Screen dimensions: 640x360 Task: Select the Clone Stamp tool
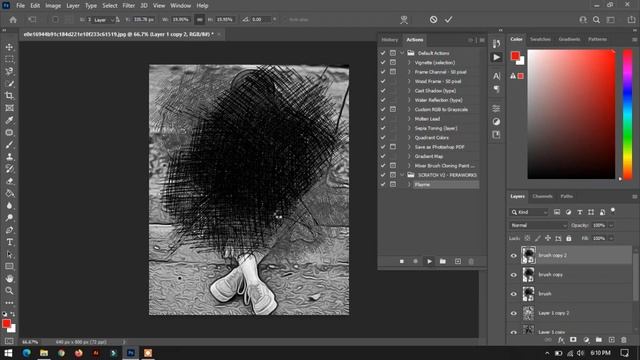point(9,157)
